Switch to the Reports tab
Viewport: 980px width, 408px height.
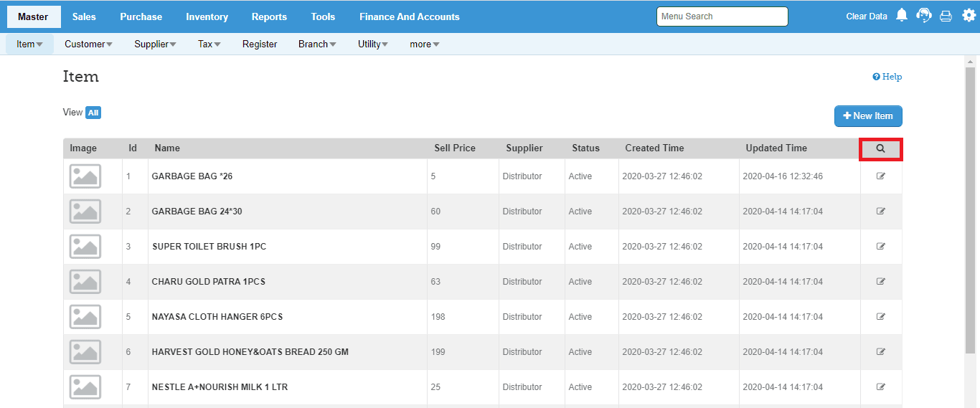pyautogui.click(x=269, y=16)
